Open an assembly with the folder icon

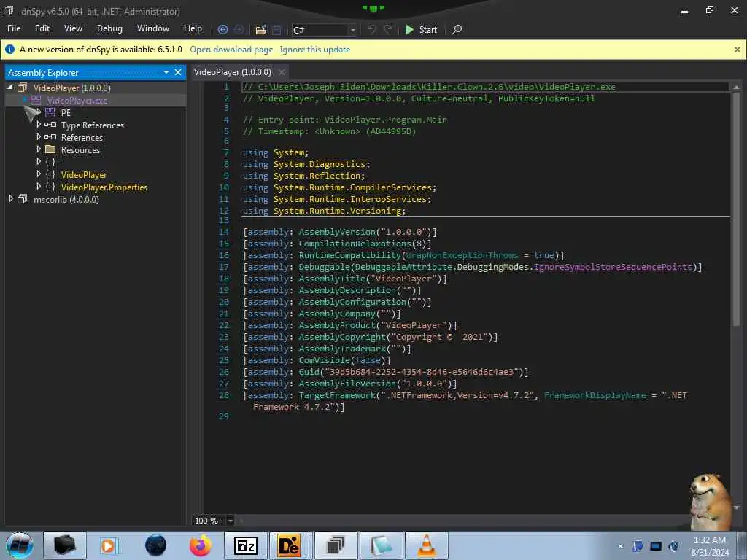[260, 29]
